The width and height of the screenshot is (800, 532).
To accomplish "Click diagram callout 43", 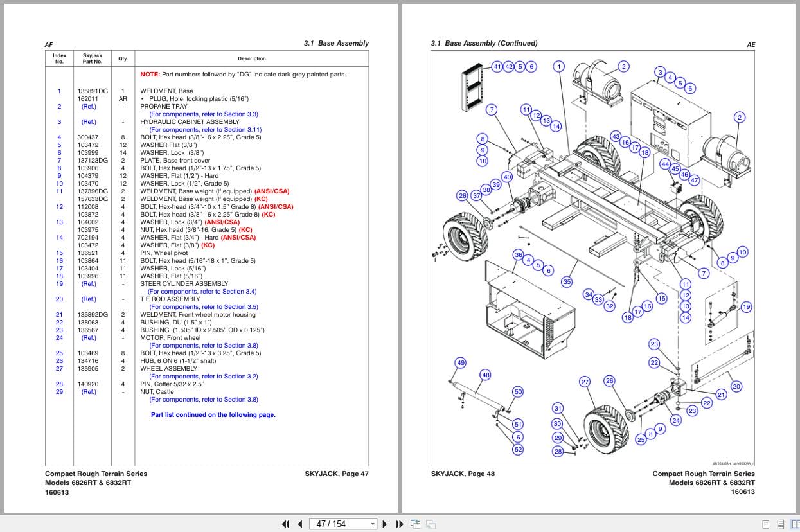I will pos(616,137).
